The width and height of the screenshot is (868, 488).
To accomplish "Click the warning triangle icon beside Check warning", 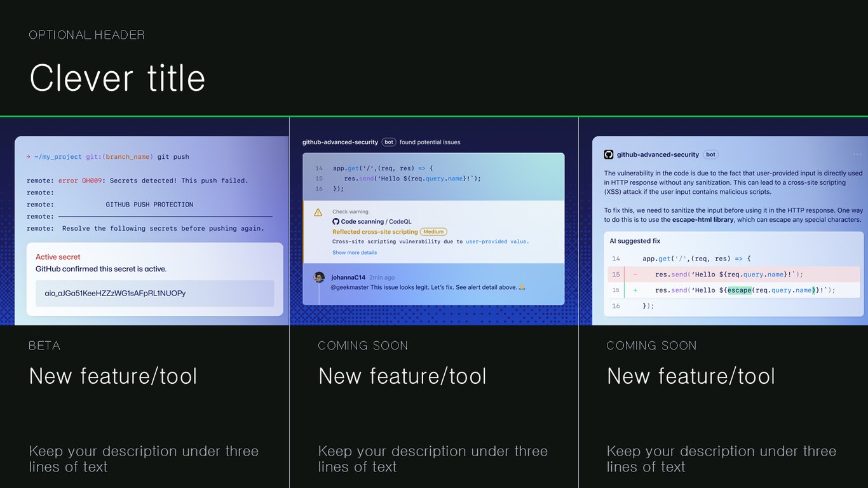I will pyautogui.click(x=318, y=212).
